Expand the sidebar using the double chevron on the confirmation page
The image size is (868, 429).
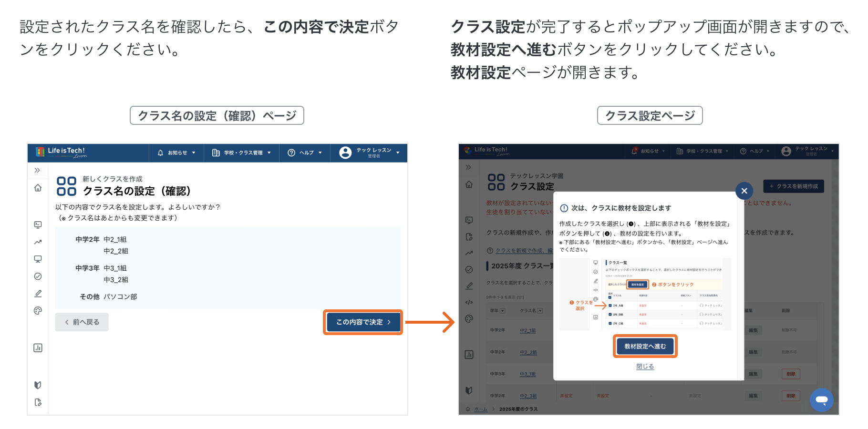click(x=38, y=170)
